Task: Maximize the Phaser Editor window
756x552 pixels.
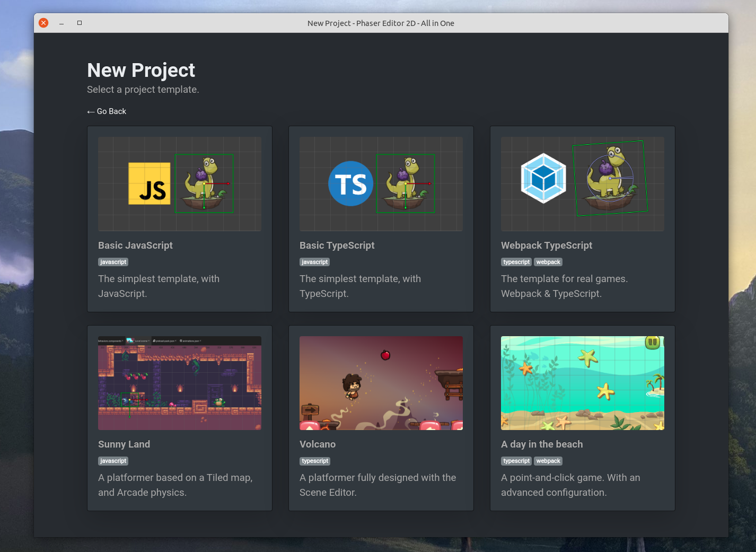Action: point(80,23)
